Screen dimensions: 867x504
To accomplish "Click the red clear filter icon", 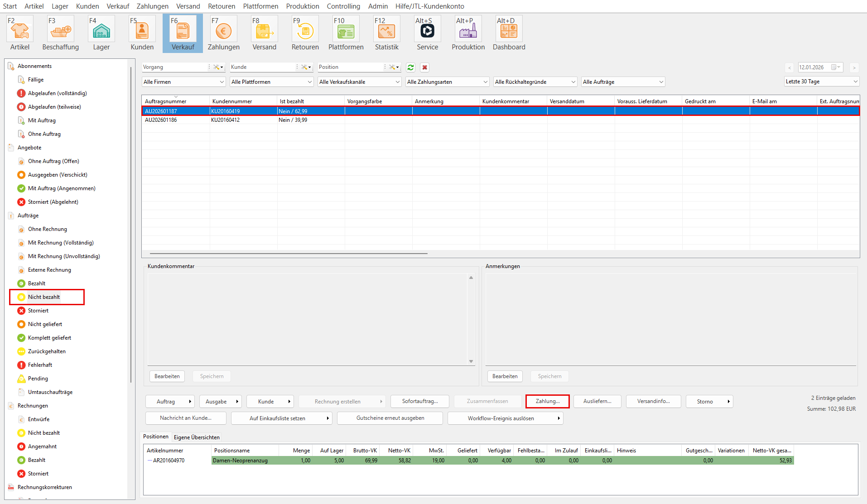I will point(424,67).
